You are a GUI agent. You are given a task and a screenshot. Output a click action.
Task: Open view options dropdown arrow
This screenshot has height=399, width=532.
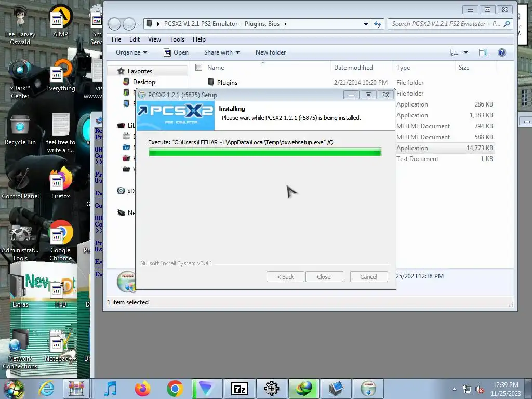(x=465, y=52)
